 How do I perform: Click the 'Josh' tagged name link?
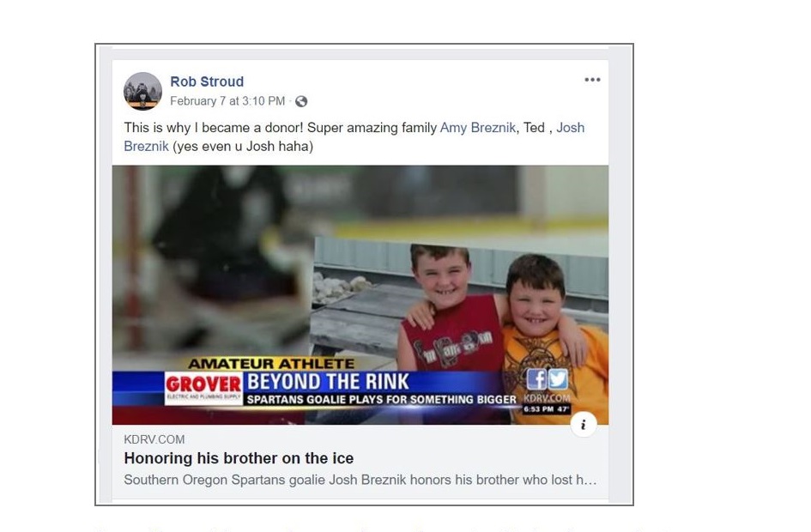(x=571, y=128)
